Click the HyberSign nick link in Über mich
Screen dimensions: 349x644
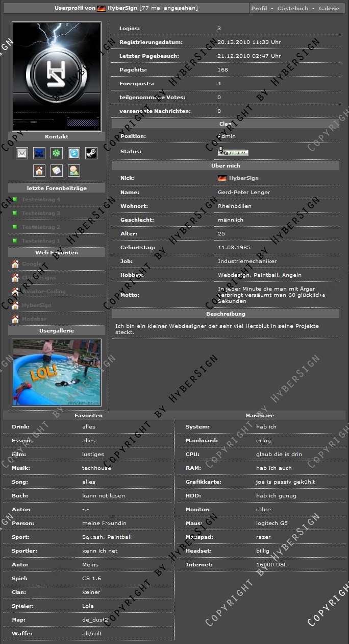(x=244, y=178)
